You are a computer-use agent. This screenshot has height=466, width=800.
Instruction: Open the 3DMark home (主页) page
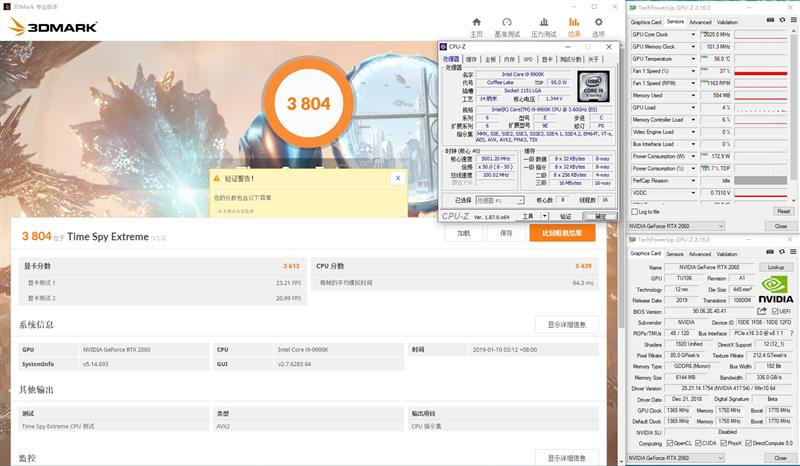click(x=476, y=27)
